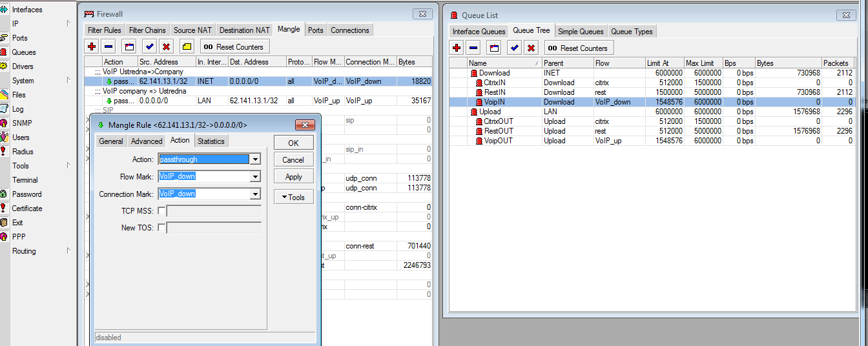Switch to Destination NAT tab
Viewport: 868px width, 346px height.
tap(244, 30)
